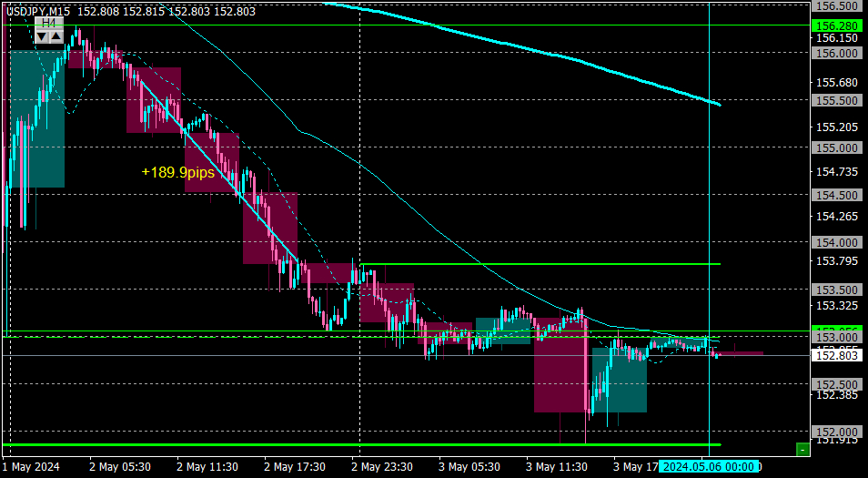Click the USDJPY,M15 chart title
The image size is (868, 478).
point(38,11)
